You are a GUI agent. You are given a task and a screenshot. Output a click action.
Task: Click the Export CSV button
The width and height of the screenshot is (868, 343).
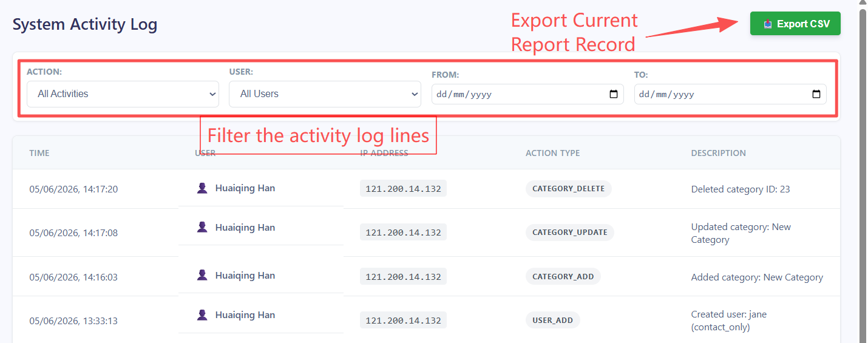click(x=795, y=24)
